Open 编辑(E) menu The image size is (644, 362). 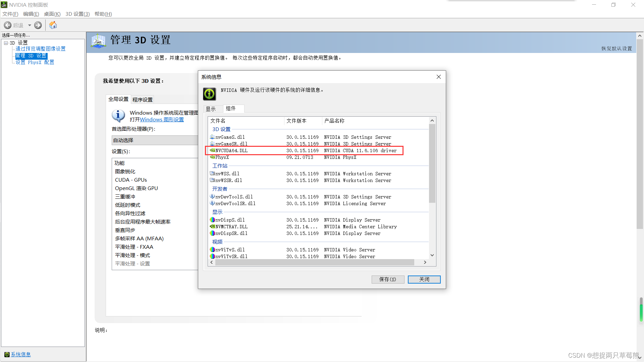pyautogui.click(x=31, y=14)
